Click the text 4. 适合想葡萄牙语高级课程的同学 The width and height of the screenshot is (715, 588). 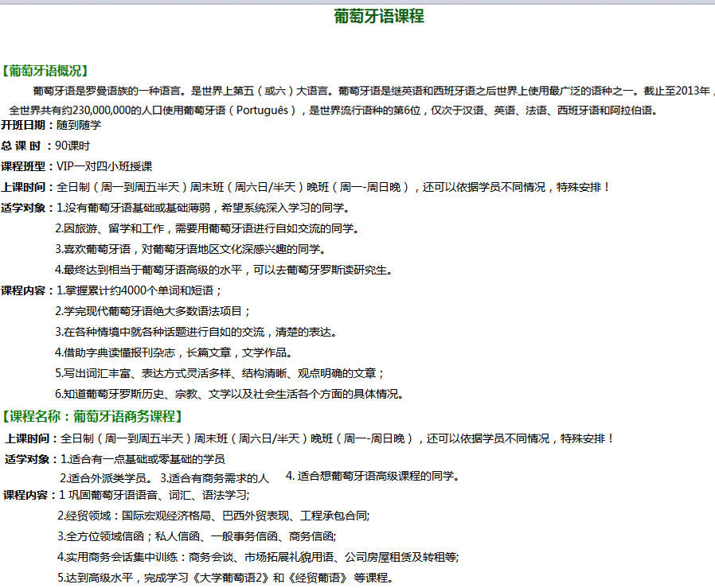pyautogui.click(x=372, y=477)
